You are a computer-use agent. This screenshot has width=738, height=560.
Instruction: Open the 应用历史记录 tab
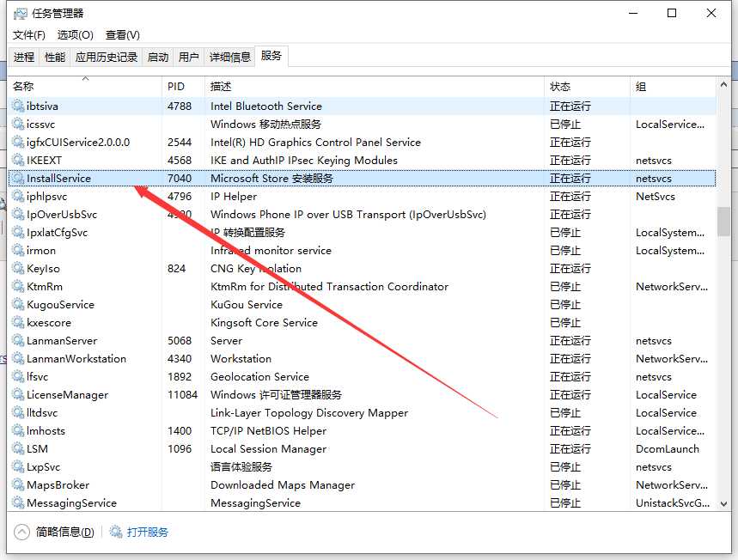tap(107, 57)
